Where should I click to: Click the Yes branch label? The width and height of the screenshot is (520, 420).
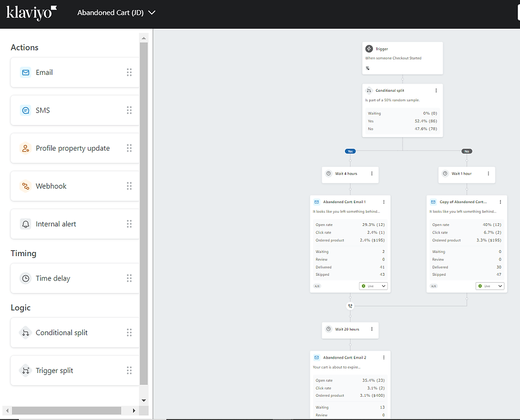[350, 151]
